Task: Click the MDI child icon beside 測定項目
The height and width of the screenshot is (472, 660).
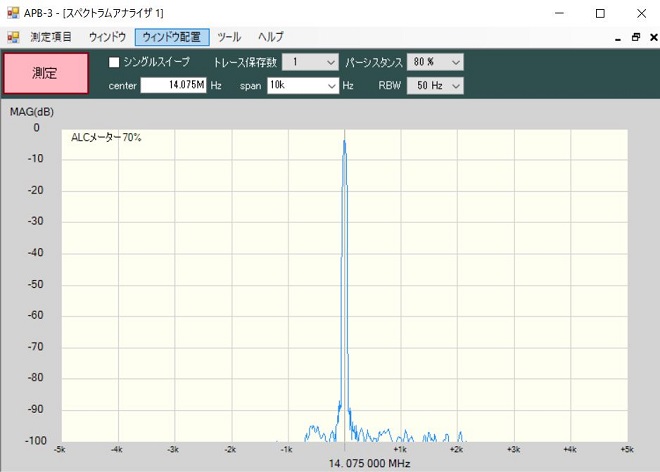Action: click(13, 37)
